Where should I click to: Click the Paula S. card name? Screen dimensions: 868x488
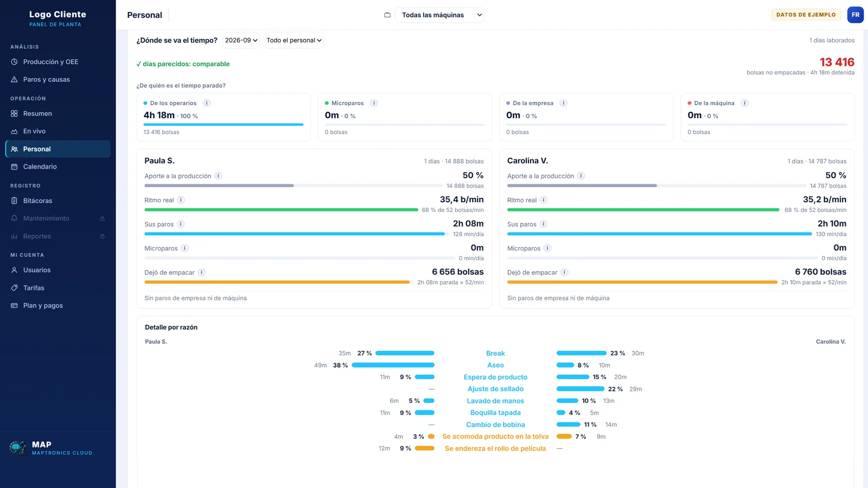pos(159,161)
